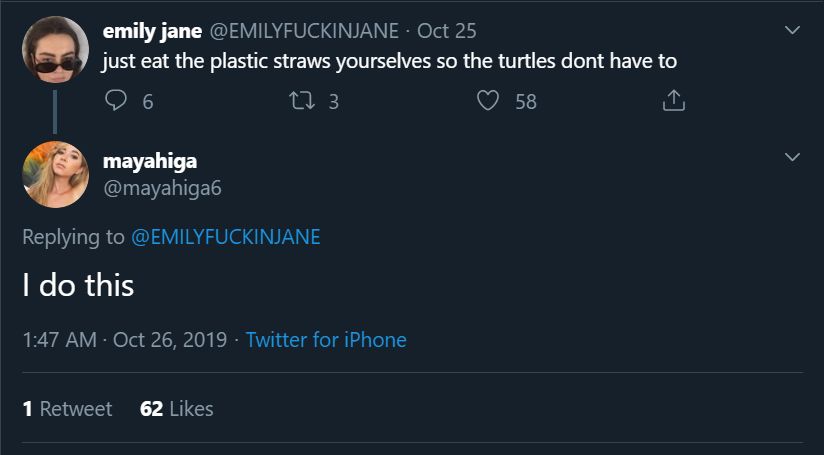View the 62 Likes list
The image size is (824, 455).
177,408
